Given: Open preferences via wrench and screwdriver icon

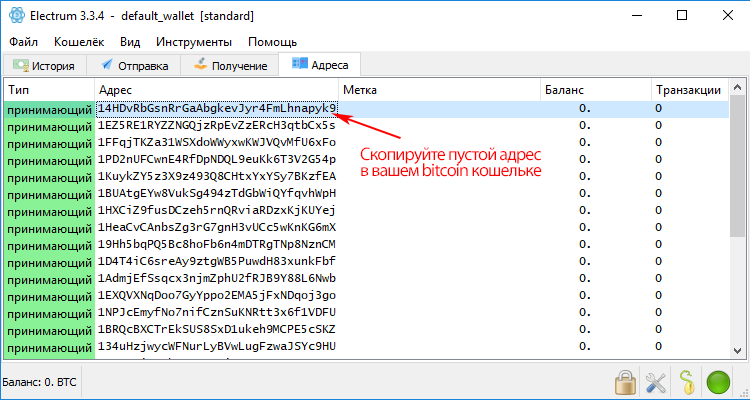Looking at the screenshot, I should 657,381.
